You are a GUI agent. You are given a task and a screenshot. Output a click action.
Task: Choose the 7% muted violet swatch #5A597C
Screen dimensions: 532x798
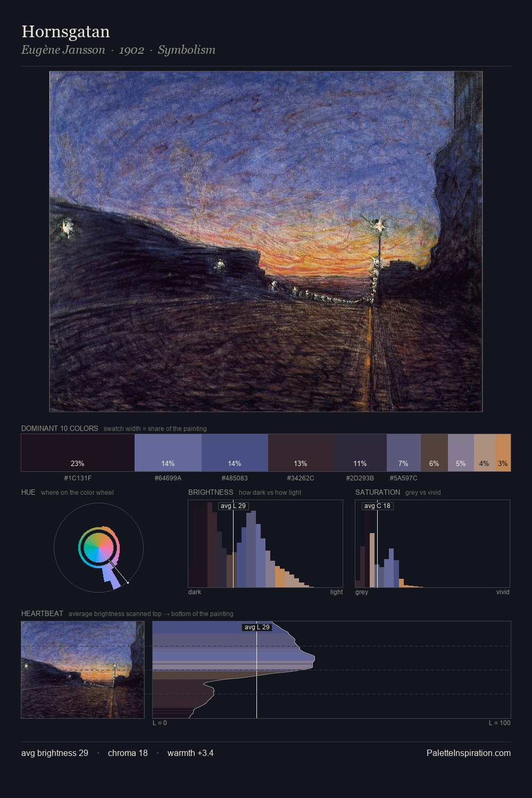point(404,453)
